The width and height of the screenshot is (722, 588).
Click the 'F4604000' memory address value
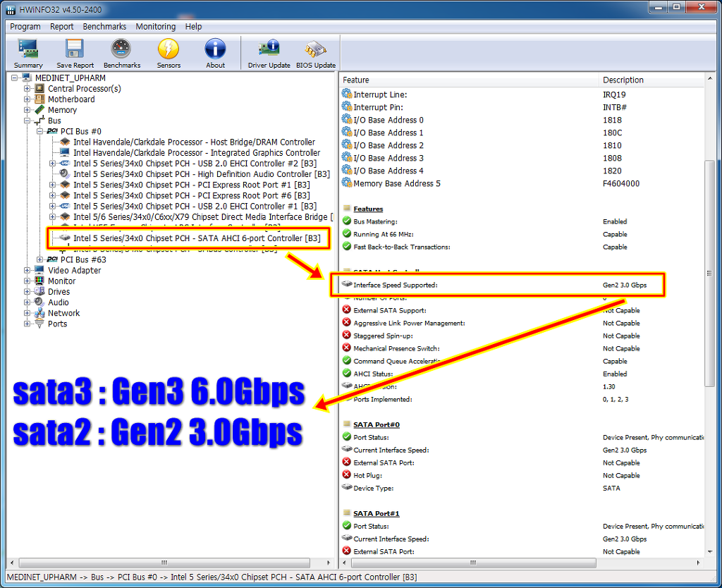click(620, 183)
